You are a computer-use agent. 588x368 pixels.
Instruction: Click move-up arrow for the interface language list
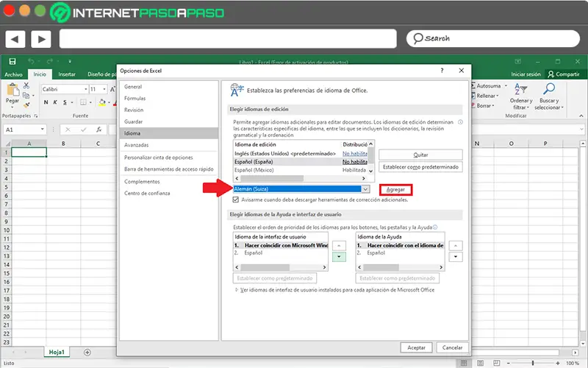point(339,246)
